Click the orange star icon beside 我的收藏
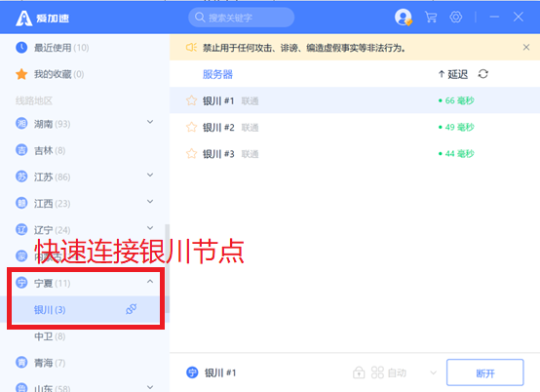Screen dimensions: 540x392 click(21, 74)
